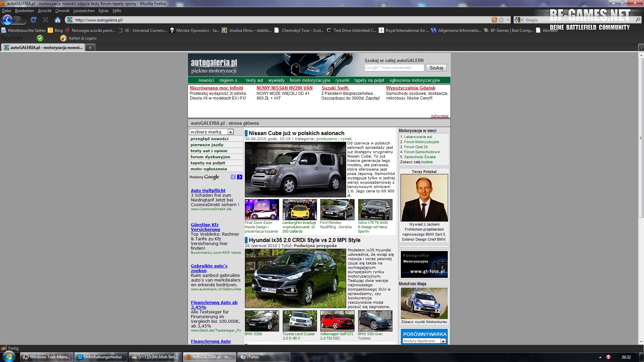Bookmark the page with the star icon
644x362 pixels.
501,20
